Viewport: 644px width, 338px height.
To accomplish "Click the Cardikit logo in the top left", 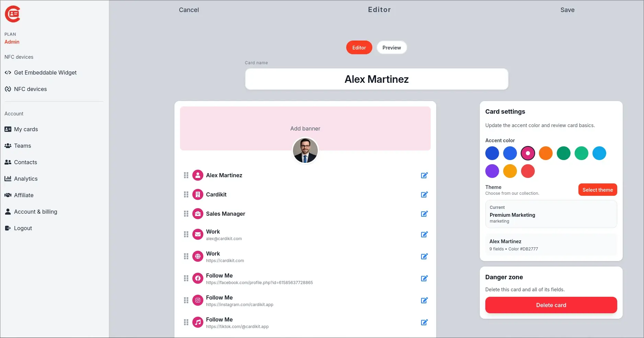I will point(13,14).
